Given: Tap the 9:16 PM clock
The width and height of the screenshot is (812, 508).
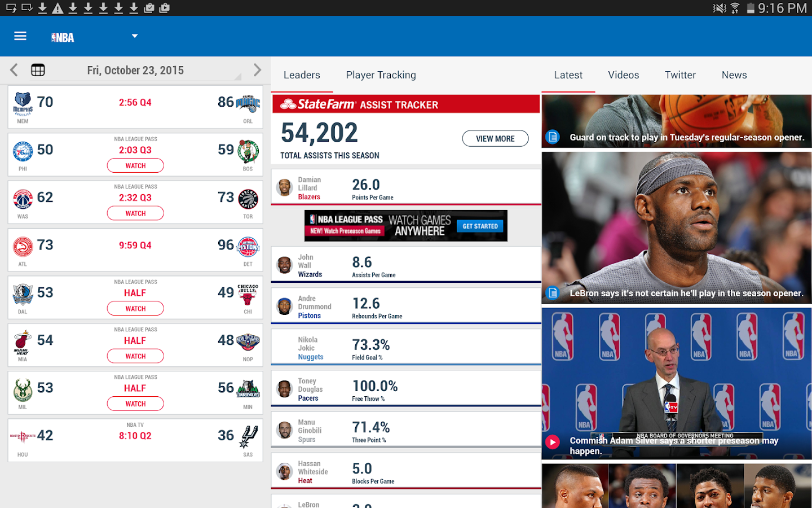Looking at the screenshot, I should [782, 8].
